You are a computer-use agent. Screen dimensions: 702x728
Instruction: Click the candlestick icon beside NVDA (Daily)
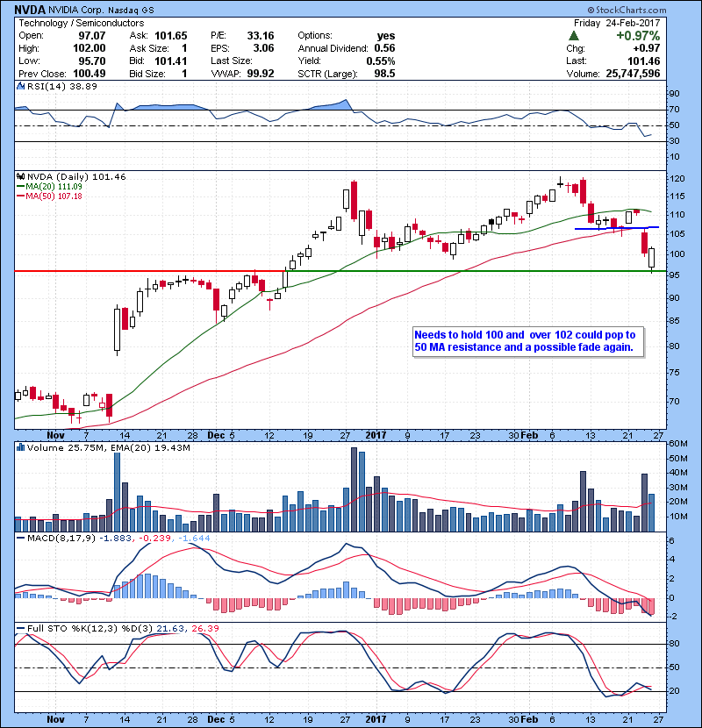(x=20, y=176)
